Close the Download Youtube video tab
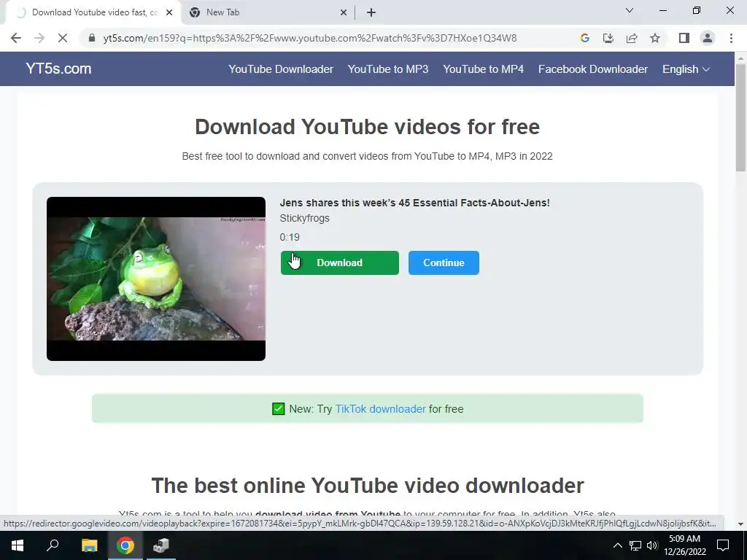Image resolution: width=747 pixels, height=560 pixels. (169, 13)
